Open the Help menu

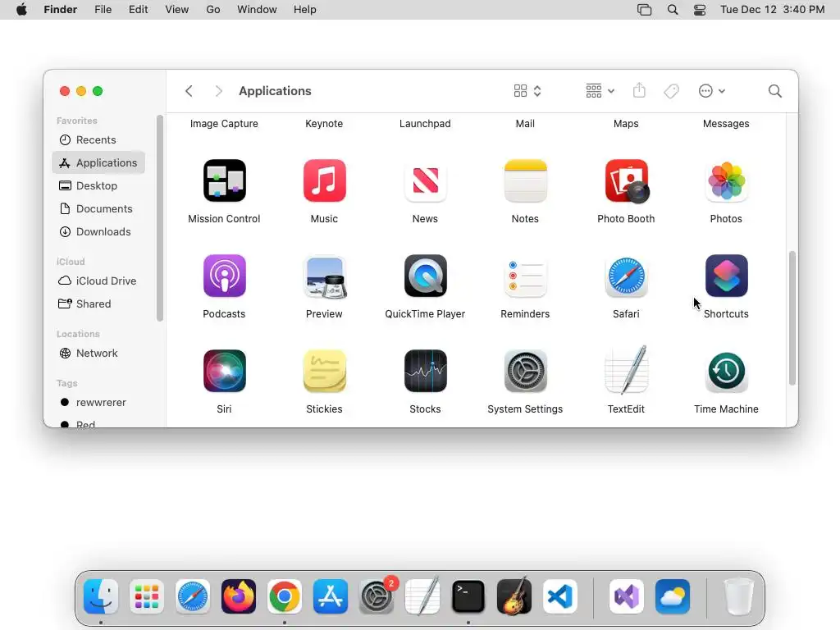pos(305,10)
